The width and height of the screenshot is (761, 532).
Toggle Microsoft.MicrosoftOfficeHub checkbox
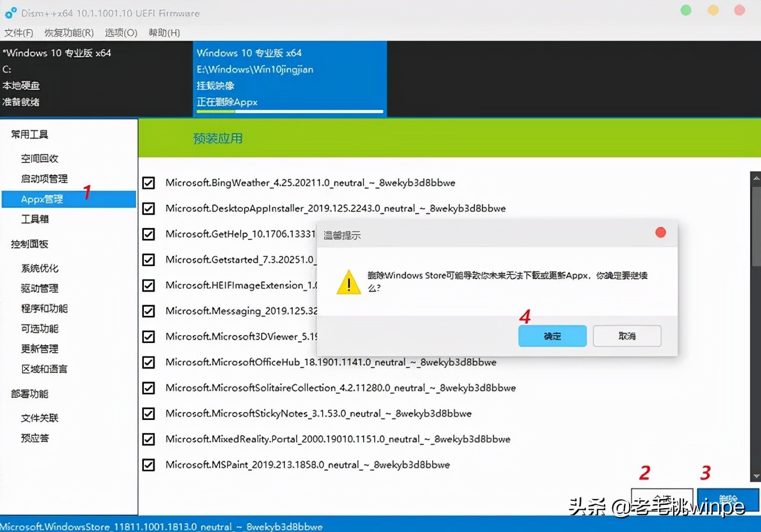pos(148,362)
